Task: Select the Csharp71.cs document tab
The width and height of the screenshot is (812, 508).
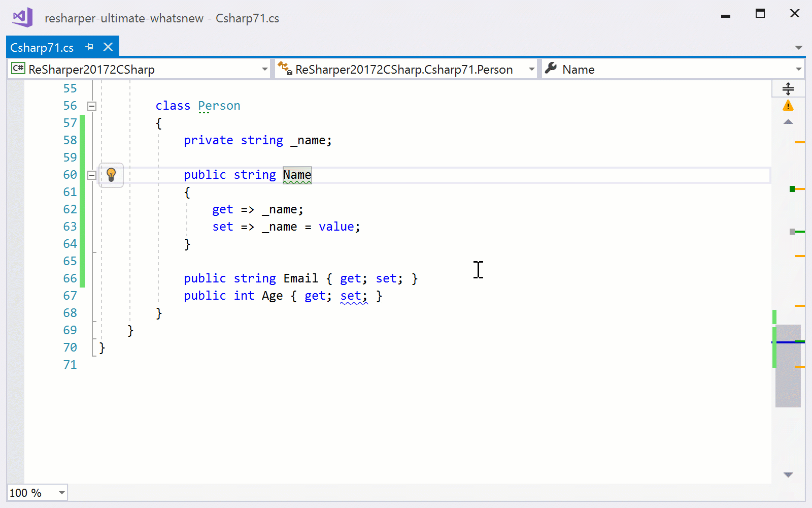Action: point(43,47)
